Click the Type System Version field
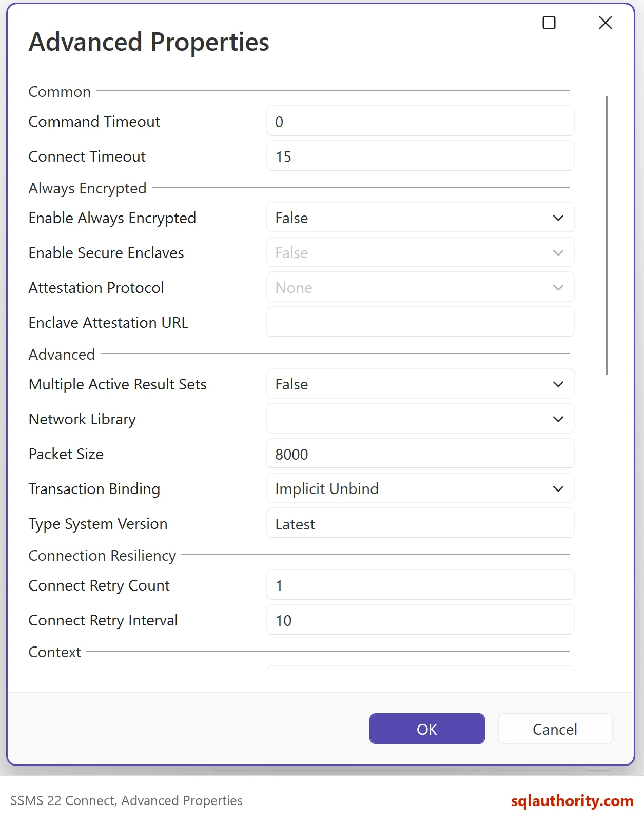 point(420,523)
